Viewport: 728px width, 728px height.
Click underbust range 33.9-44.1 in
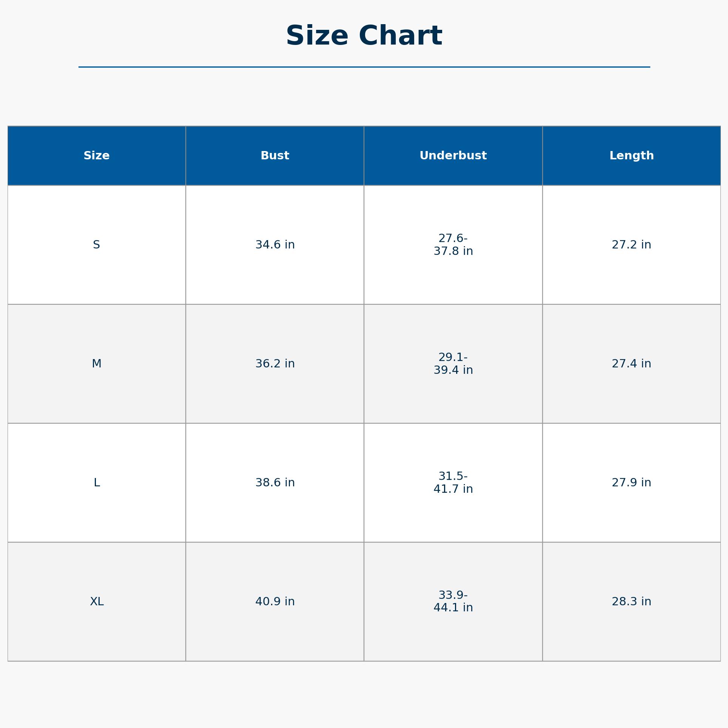click(453, 602)
